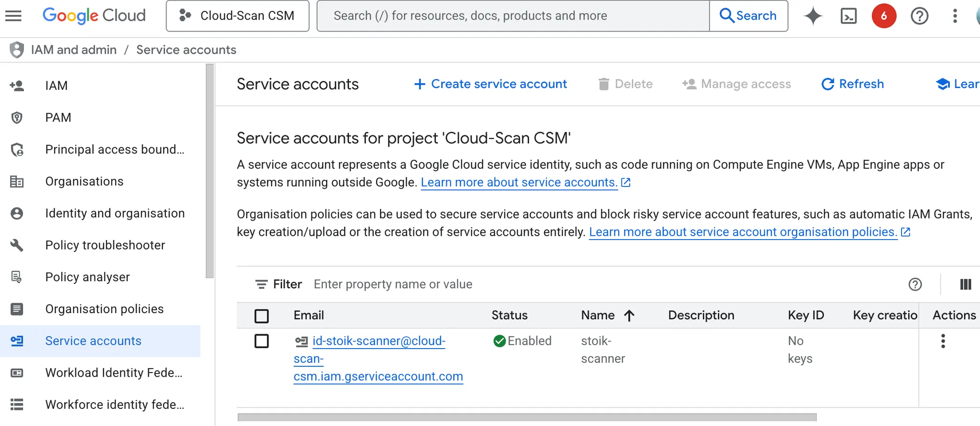Open the help question mark menu
The image size is (980, 426).
click(x=919, y=16)
